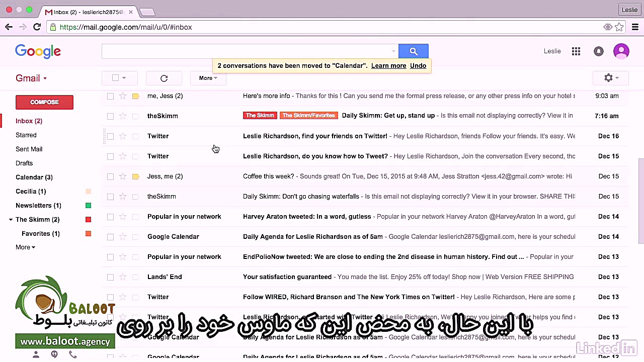
Task: Open Google notifications bell
Action: [598, 51]
